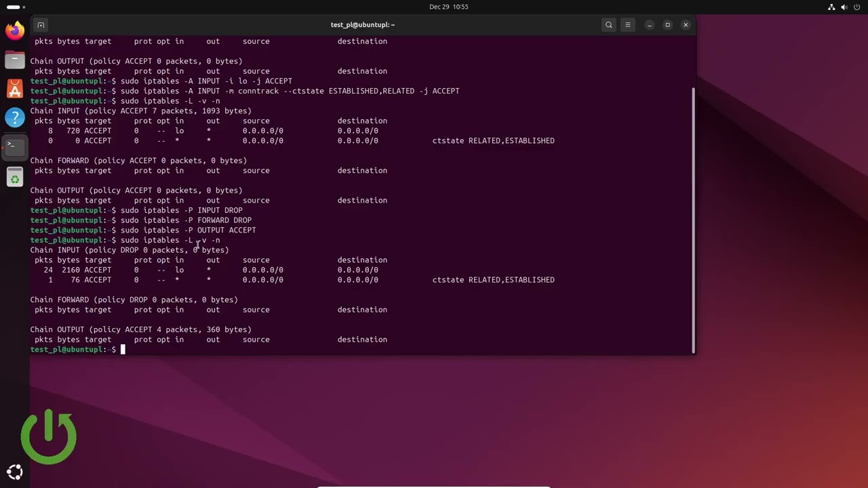Click the bytes value 76

tap(75, 280)
